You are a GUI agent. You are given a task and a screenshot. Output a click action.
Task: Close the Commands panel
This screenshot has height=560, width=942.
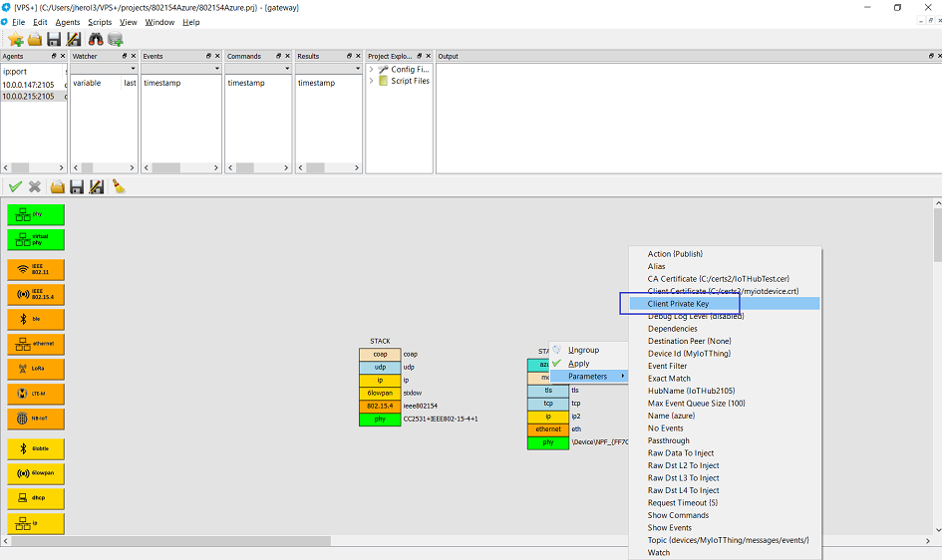287,56
